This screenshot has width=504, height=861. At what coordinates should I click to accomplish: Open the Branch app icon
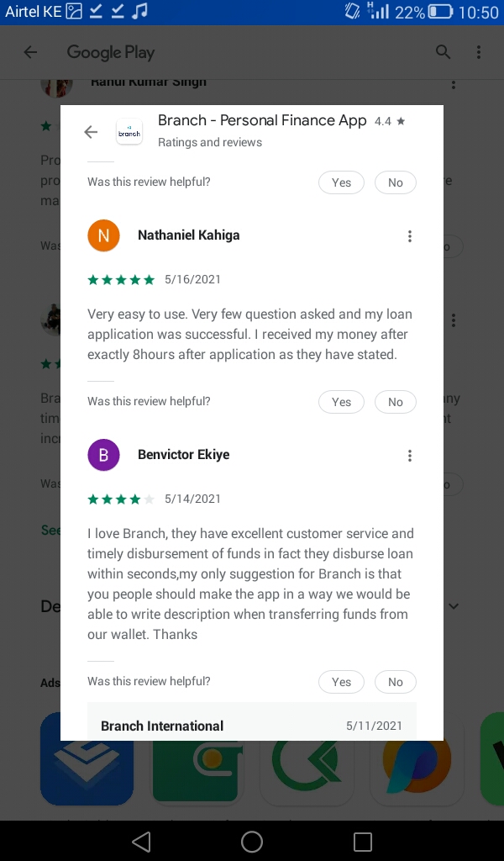[129, 132]
